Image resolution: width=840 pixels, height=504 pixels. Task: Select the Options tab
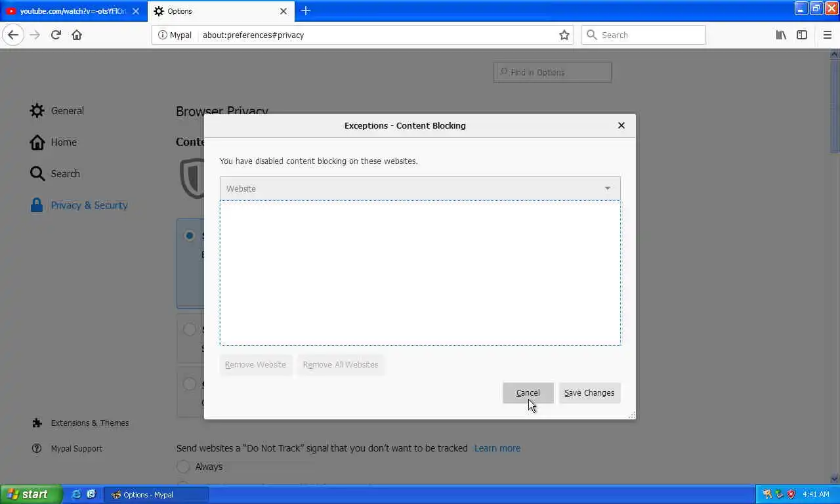(x=221, y=11)
